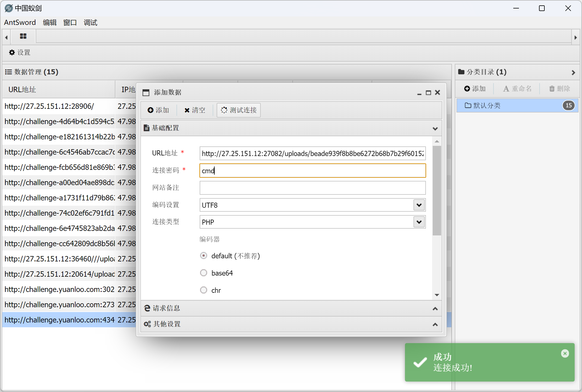Open the connection type PHP dropdown

pyautogui.click(x=419, y=222)
